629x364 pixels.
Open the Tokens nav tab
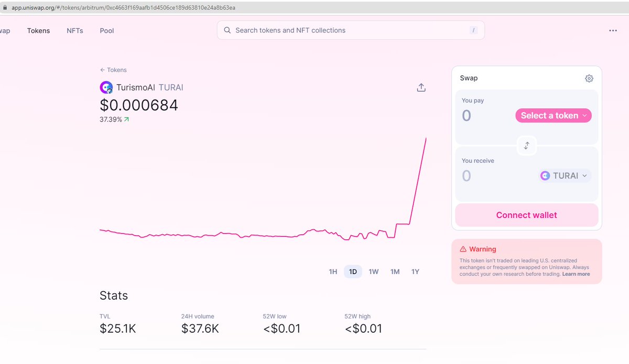click(39, 31)
